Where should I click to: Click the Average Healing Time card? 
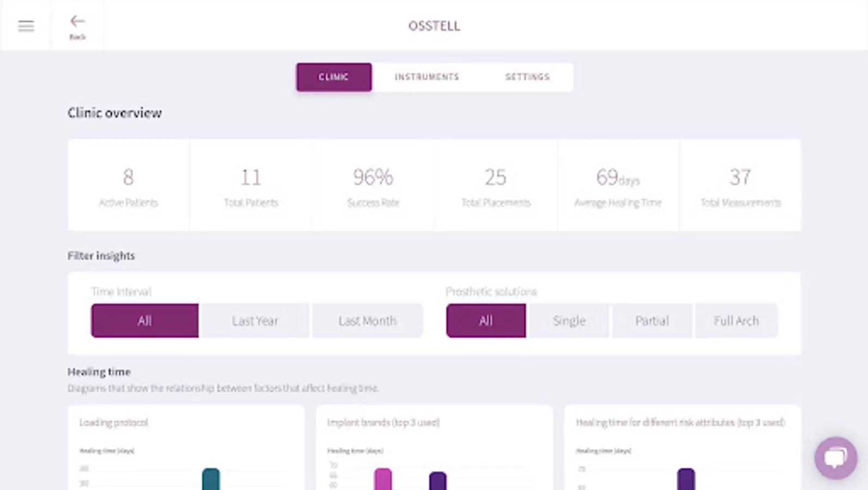618,185
